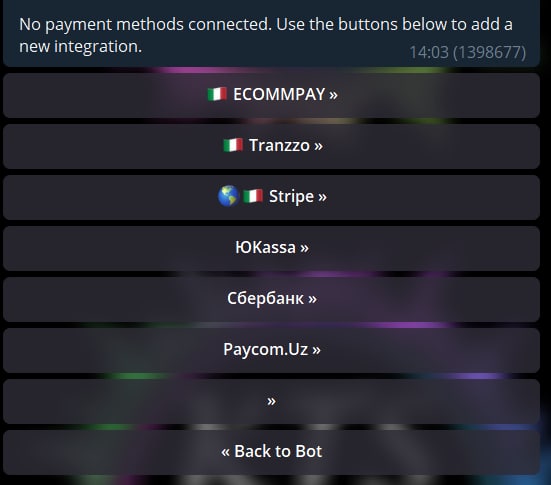The height and width of the screenshot is (485, 551).
Task: Click the » chevron after Paycom.Uz
Action: [x=316, y=350]
